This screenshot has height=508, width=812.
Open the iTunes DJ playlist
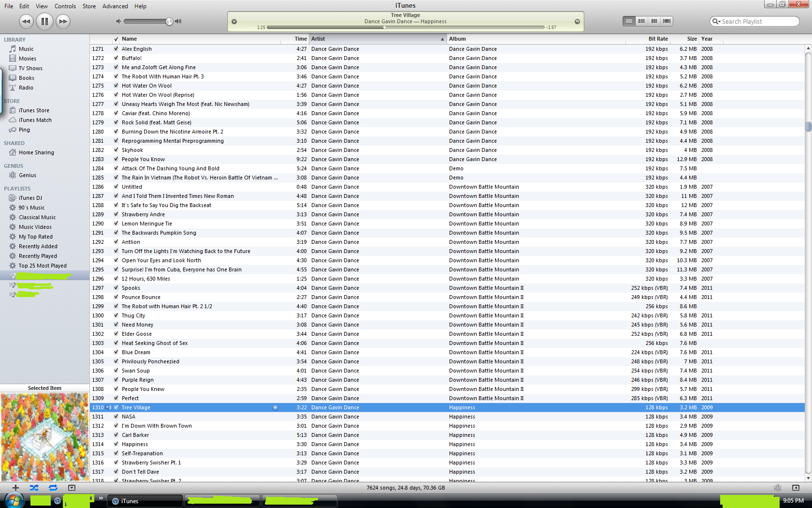(30, 198)
